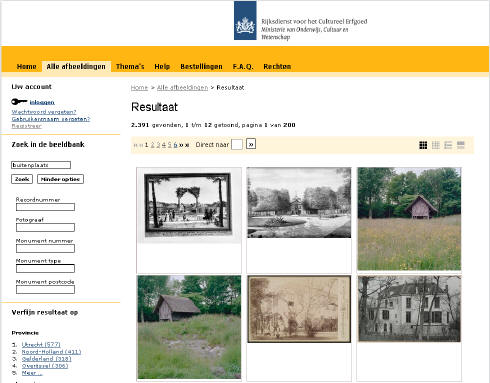490x383 pixels.
Task: Open the Home menu tab
Action: tap(26, 66)
